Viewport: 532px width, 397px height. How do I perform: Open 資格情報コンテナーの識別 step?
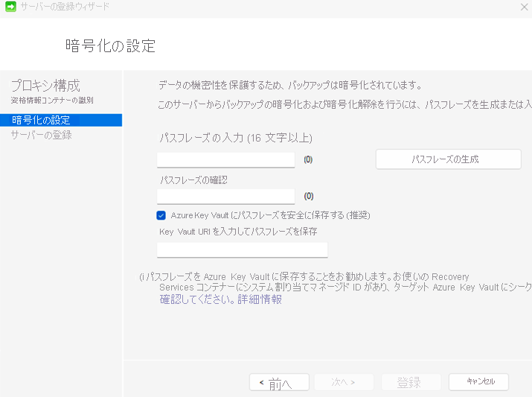(51, 100)
